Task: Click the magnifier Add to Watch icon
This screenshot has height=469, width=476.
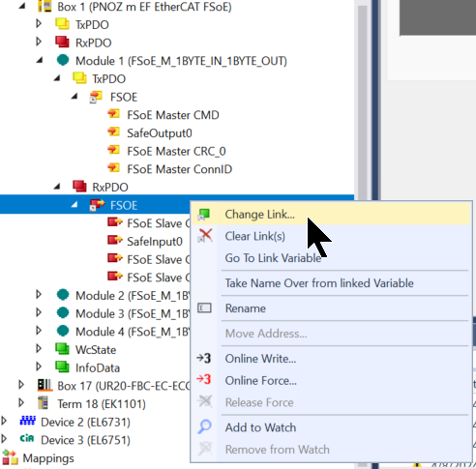Action: coord(204,427)
